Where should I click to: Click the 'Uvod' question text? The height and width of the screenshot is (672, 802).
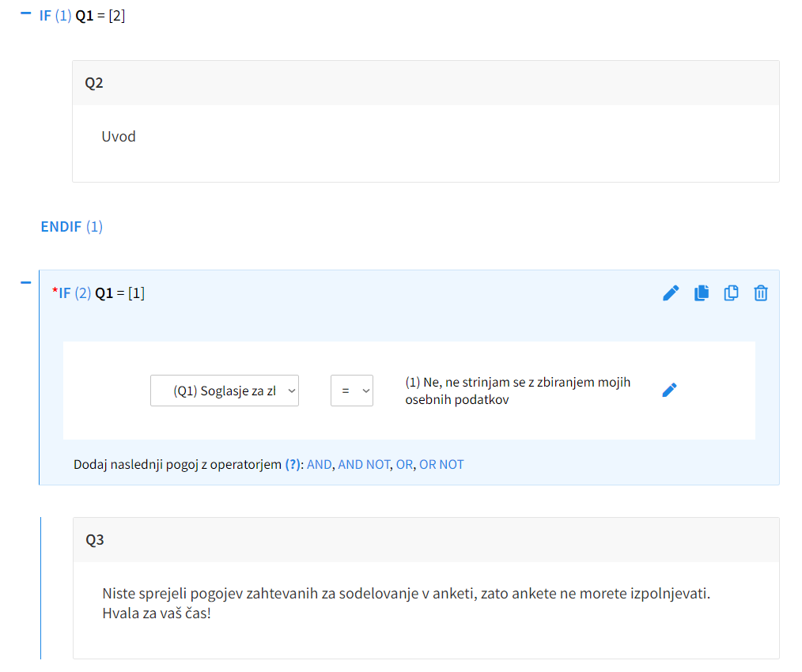(x=119, y=137)
